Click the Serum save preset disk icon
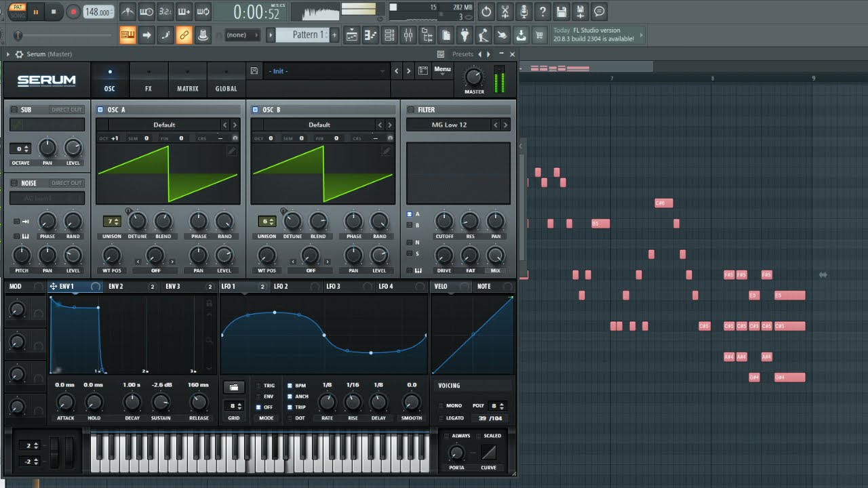Viewport: 868px width, 488px height. coord(254,70)
